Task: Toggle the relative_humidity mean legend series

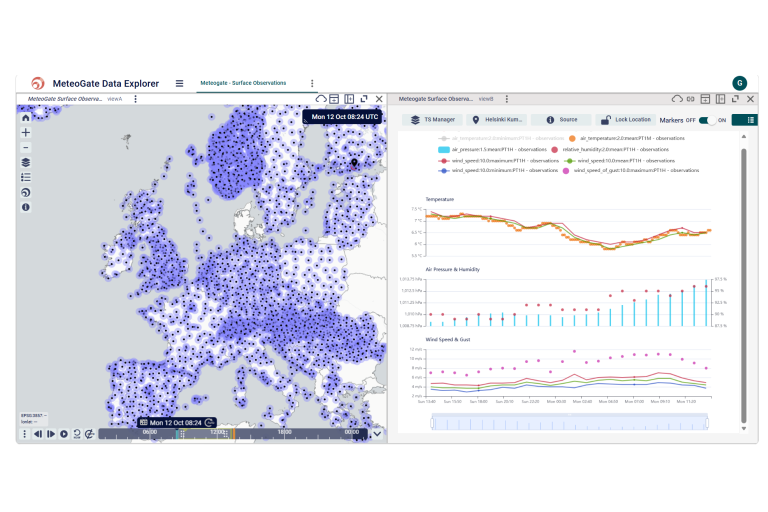Action: 610,149
